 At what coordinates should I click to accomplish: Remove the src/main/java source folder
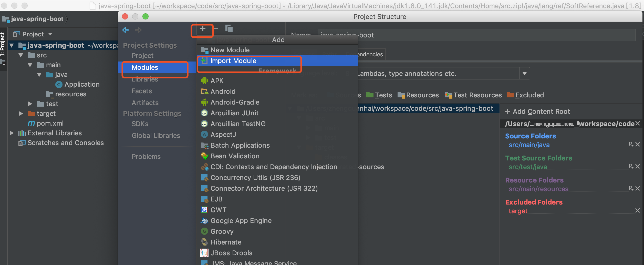tap(638, 145)
